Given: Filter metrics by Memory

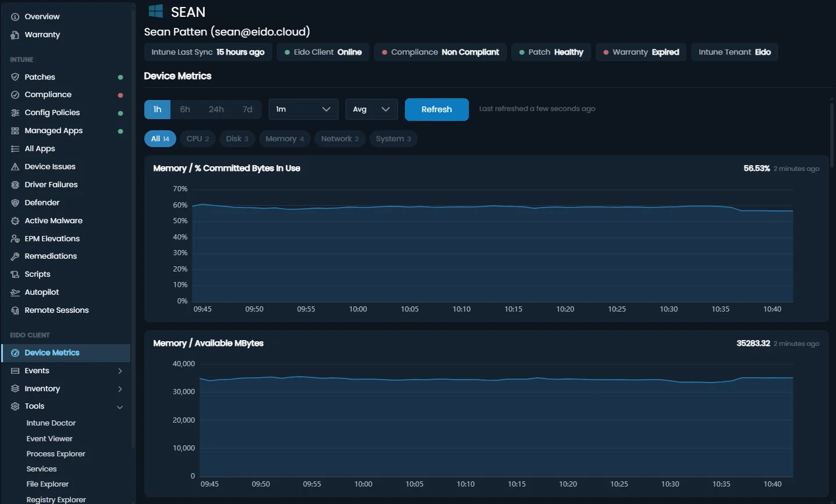Looking at the screenshot, I should (x=284, y=138).
